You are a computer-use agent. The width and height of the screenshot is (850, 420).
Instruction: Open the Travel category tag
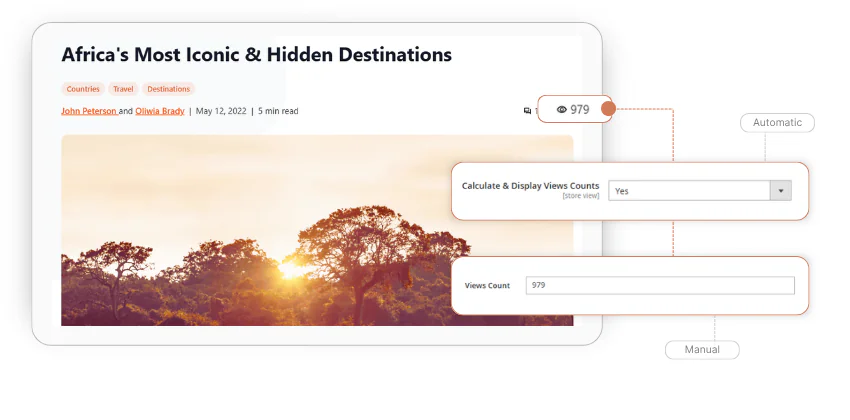[123, 89]
